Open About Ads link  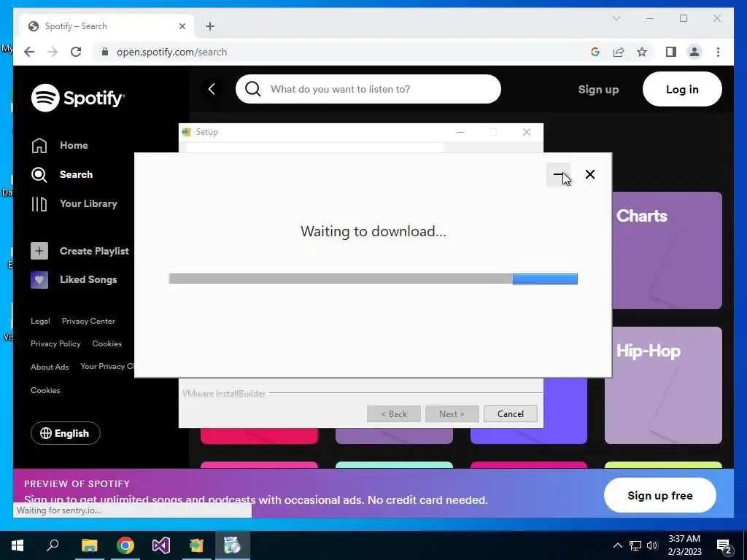point(50,367)
